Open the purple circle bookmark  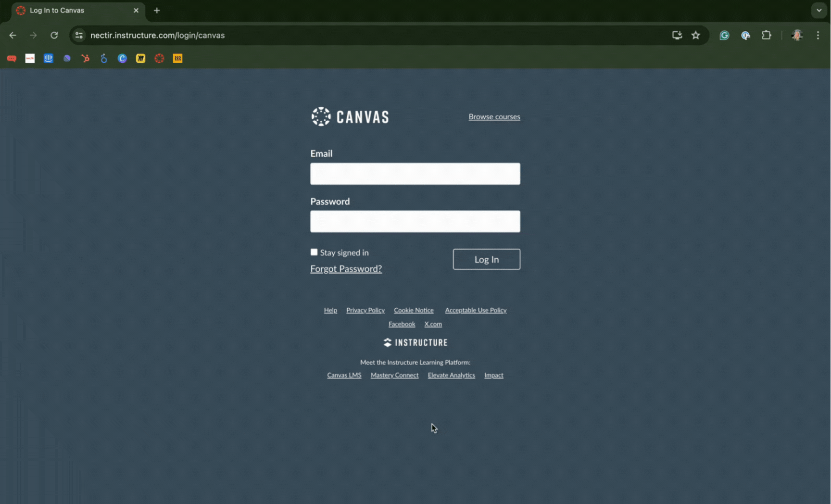point(67,59)
